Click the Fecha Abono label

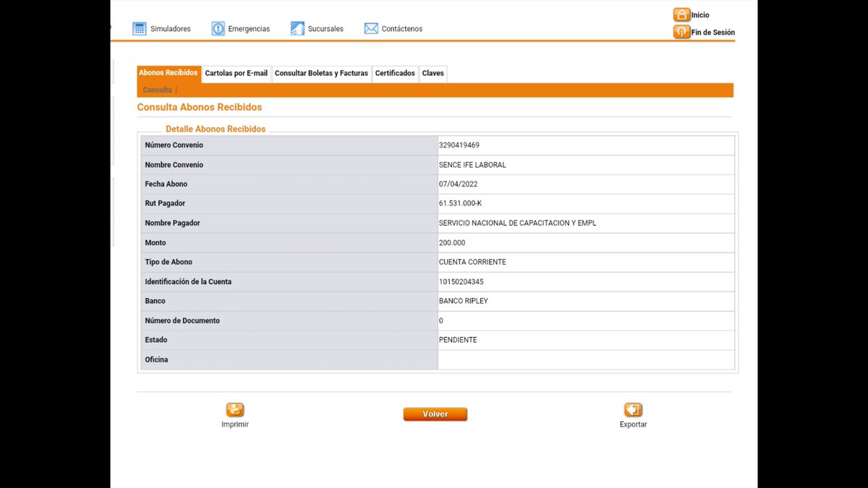coord(166,184)
